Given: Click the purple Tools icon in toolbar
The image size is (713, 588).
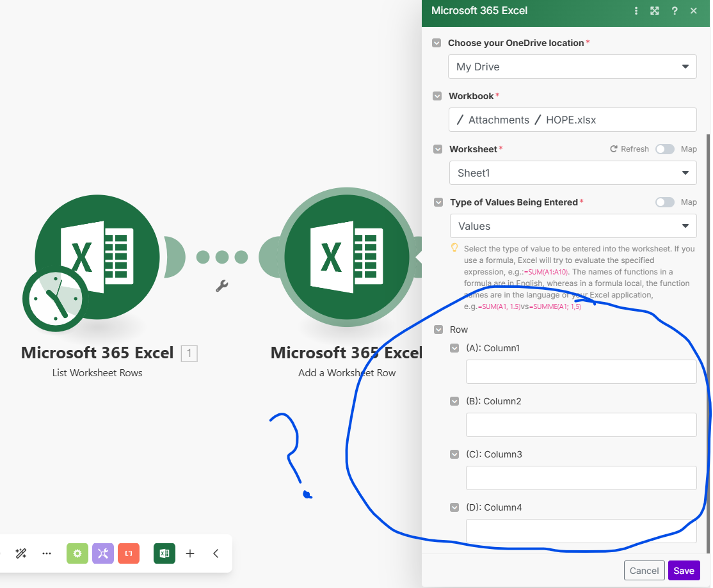Looking at the screenshot, I should tap(103, 553).
